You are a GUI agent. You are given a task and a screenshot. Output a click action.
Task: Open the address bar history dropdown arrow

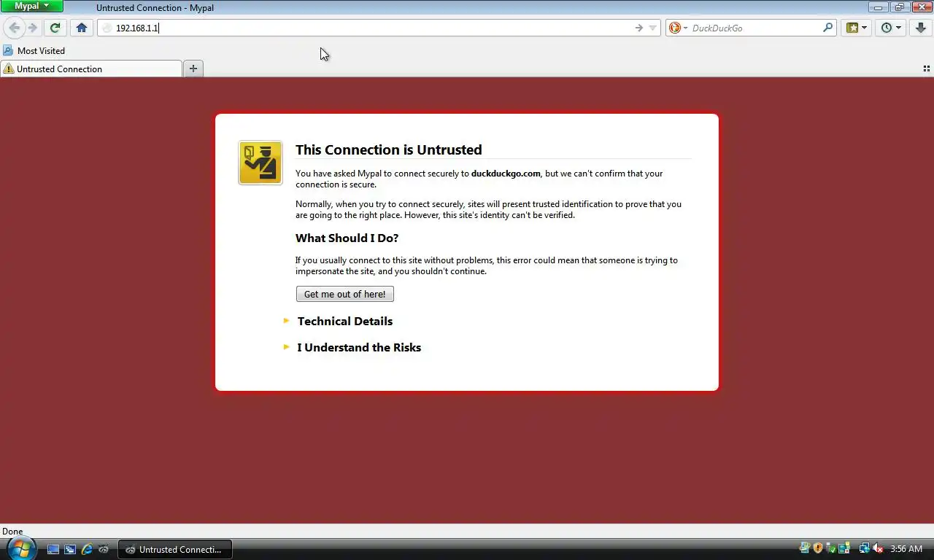point(652,28)
